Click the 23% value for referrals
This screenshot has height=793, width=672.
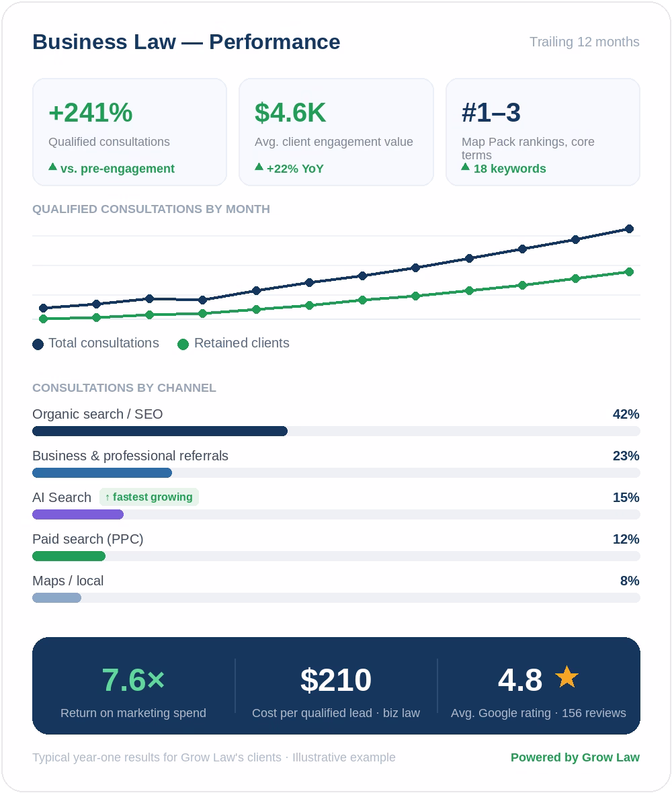[x=626, y=456]
